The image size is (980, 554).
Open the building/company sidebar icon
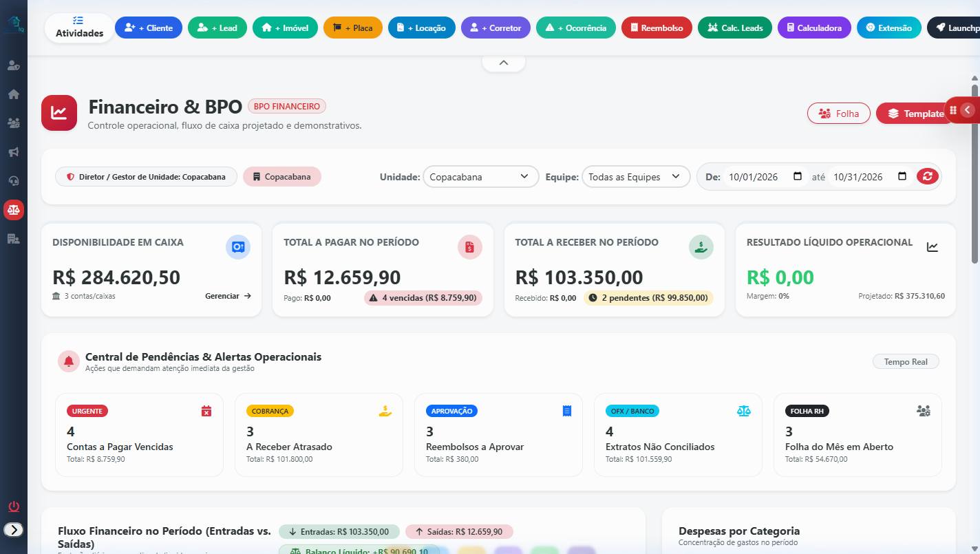click(x=14, y=239)
